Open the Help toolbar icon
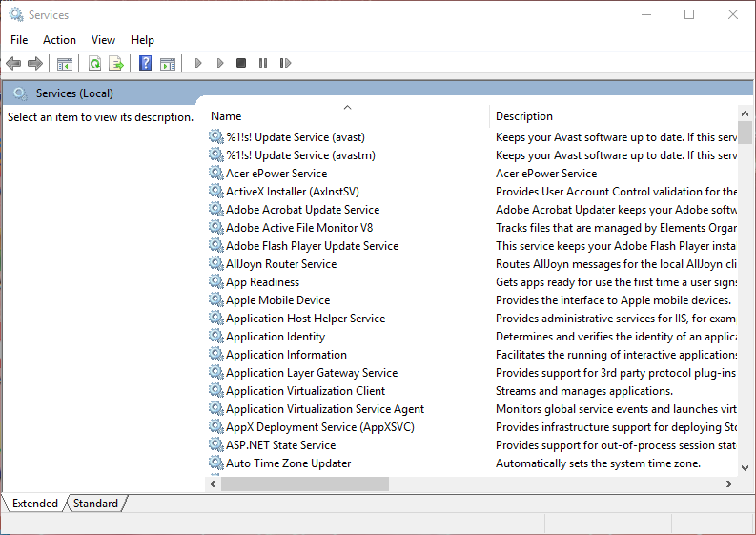The height and width of the screenshot is (535, 756). [145, 63]
